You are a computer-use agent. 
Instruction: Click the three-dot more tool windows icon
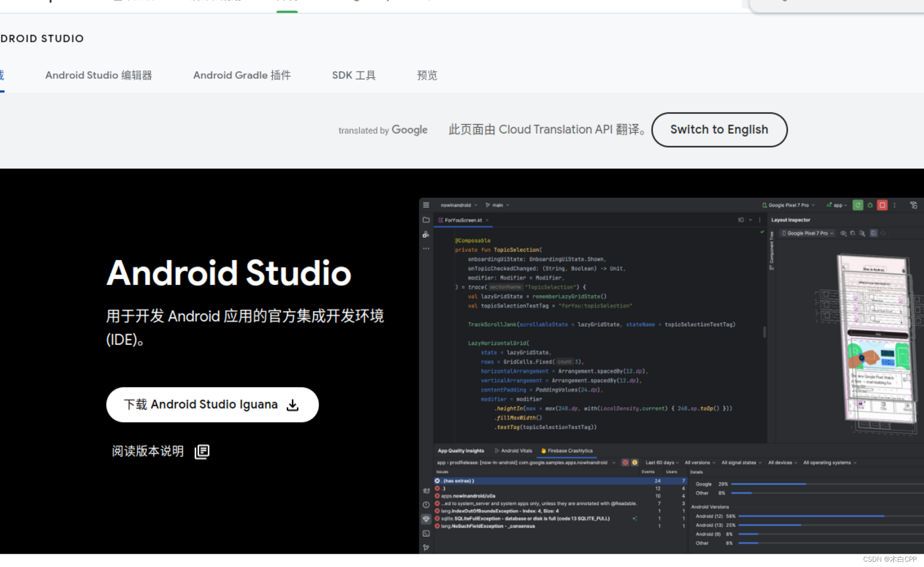tap(426, 248)
